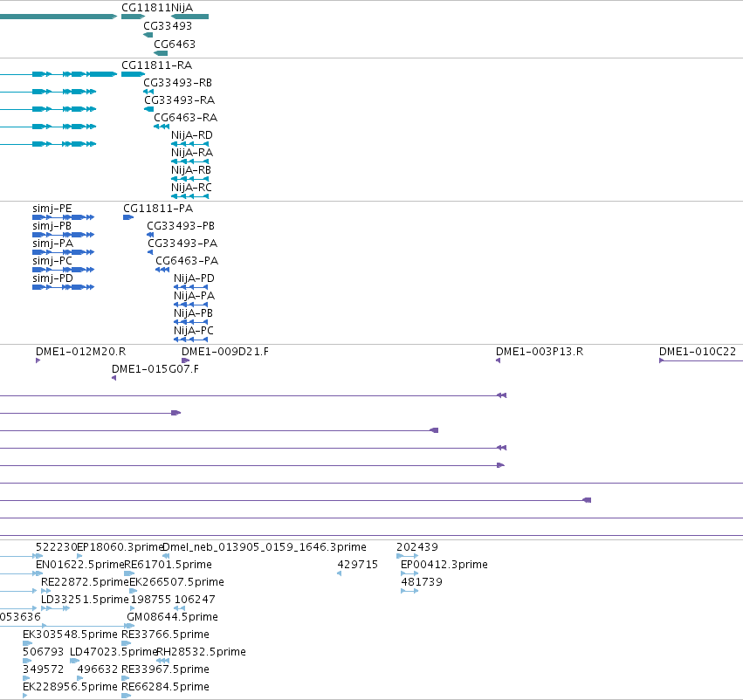Image resolution: width=743 pixels, height=700 pixels.
Task: Click the simj-PB protein feature
Action: tap(52, 226)
